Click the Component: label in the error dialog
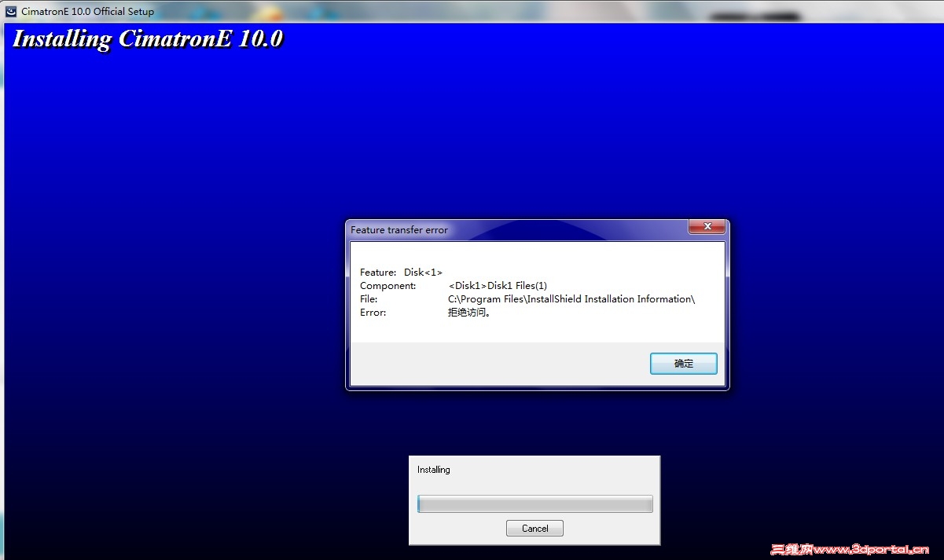Viewport: 944px width, 560px height. [388, 286]
